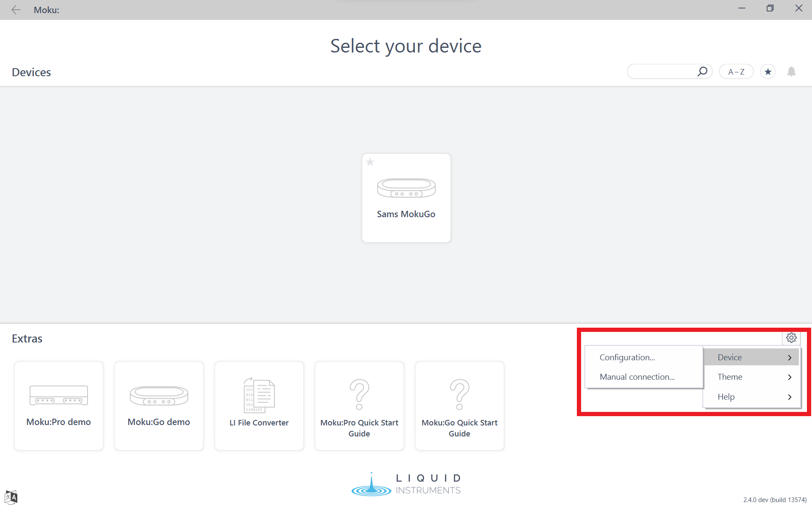Expand the Device submenu
The height and width of the screenshot is (508, 812).
coord(752,357)
